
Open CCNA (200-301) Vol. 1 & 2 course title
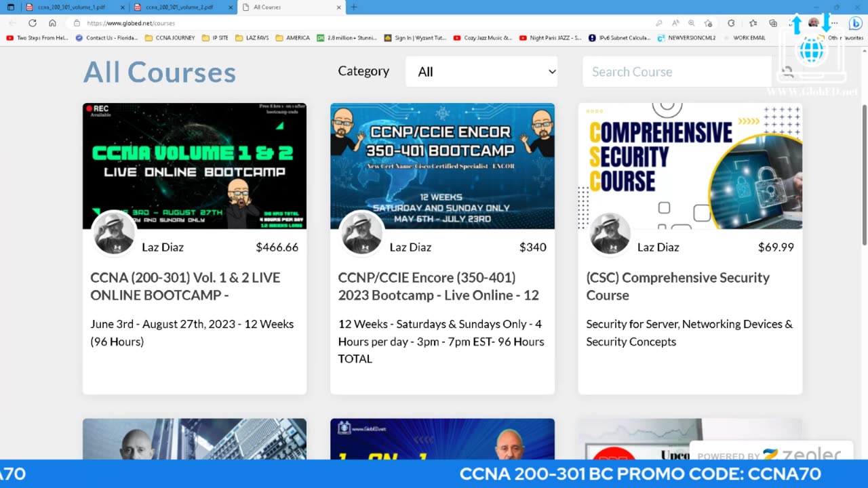(x=185, y=286)
